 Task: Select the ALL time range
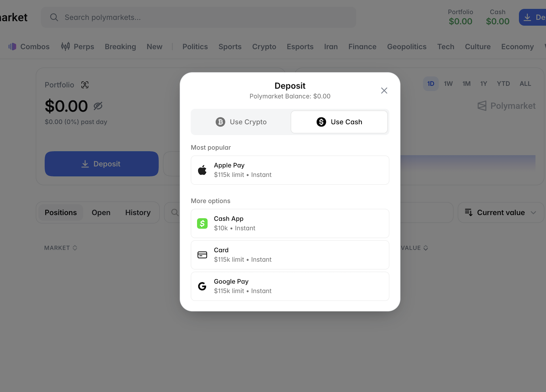(x=525, y=84)
